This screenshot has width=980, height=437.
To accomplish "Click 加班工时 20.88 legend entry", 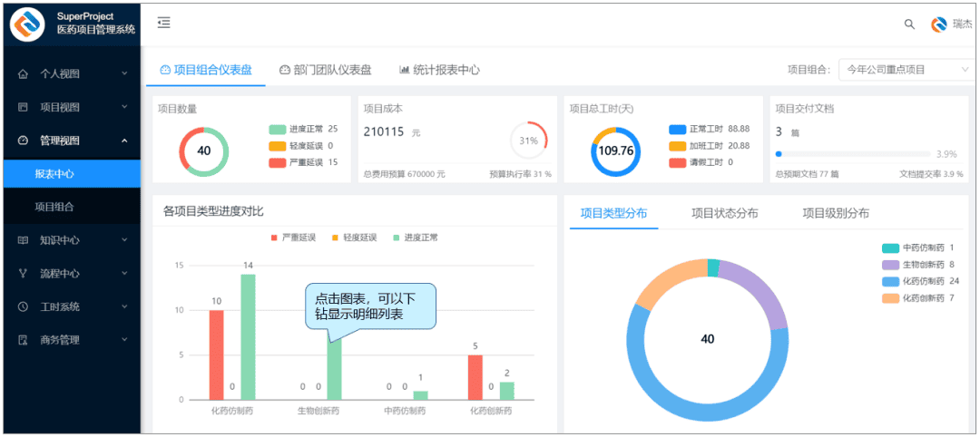I will click(709, 146).
